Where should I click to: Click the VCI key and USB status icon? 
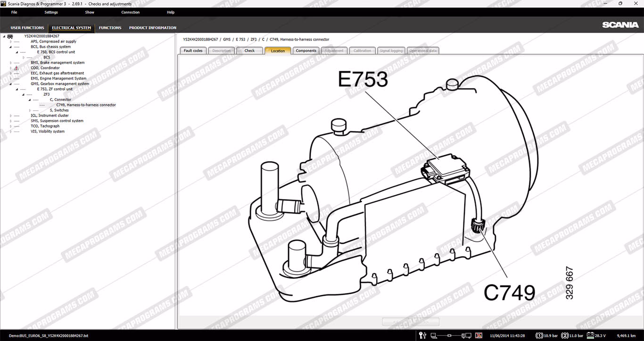click(x=422, y=335)
